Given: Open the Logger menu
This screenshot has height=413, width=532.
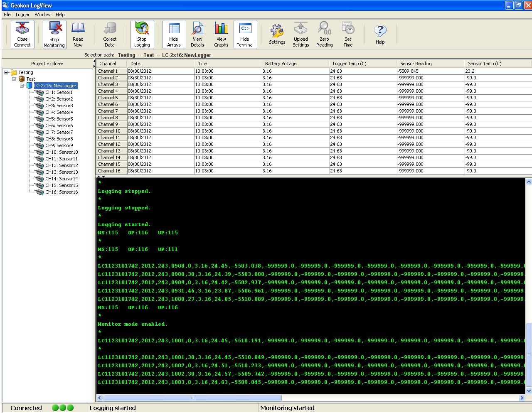Looking at the screenshot, I should pos(23,15).
